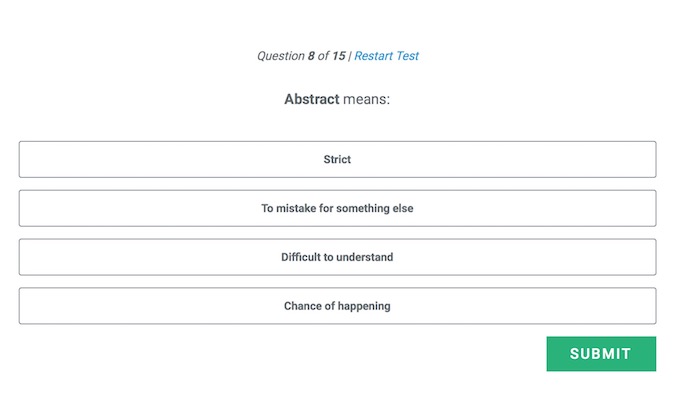Answer with the first option box

(x=337, y=159)
